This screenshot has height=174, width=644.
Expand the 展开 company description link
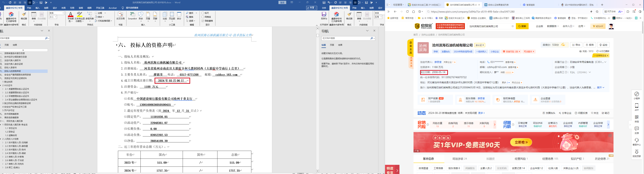pyautogui.click(x=600, y=88)
